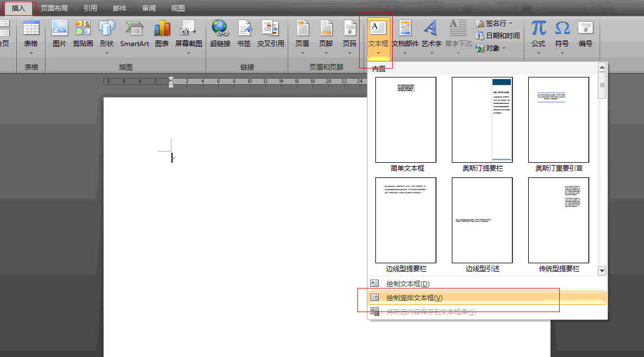Expand the Signature Line (签名行) dropdown arrow

point(510,24)
